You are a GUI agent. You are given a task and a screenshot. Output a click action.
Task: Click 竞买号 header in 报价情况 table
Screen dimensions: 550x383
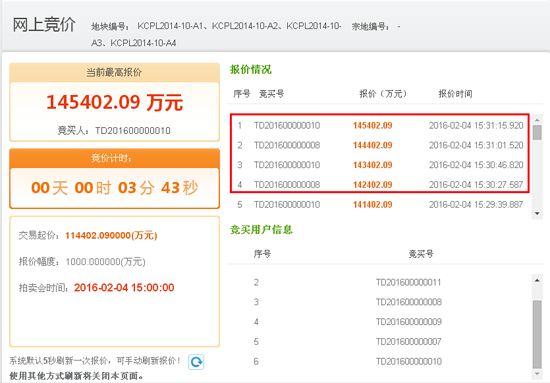click(x=271, y=94)
